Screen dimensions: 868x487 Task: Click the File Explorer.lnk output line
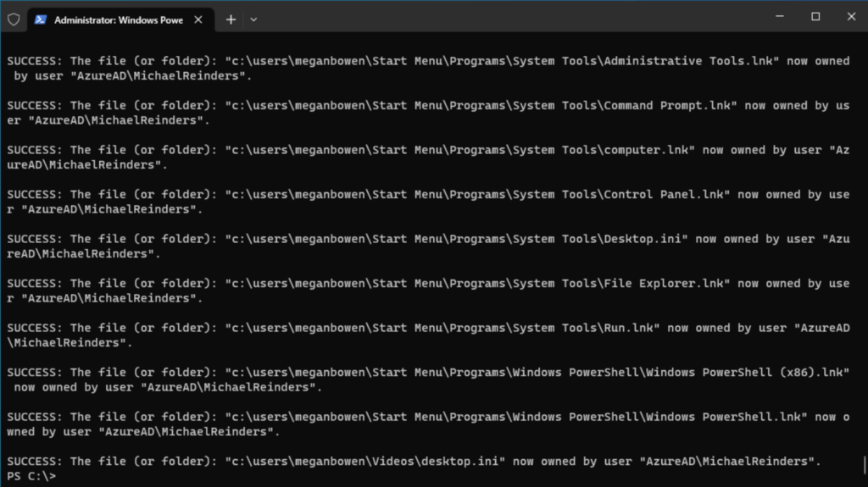(x=428, y=291)
